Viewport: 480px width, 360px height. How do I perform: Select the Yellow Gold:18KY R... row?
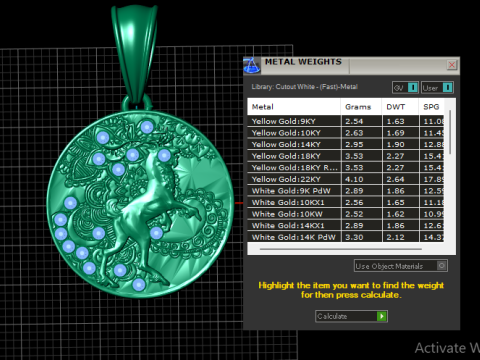345,167
